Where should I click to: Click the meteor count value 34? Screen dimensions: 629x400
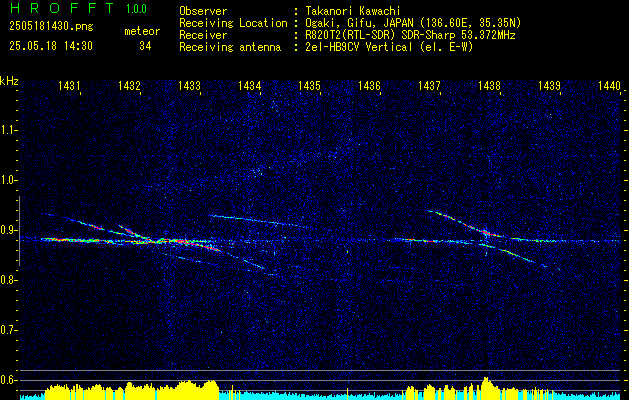[145, 46]
